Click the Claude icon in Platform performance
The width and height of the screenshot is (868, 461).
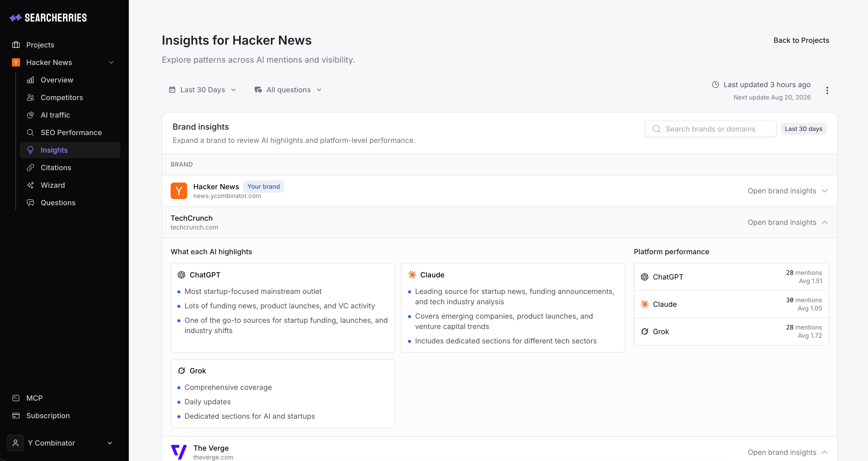[x=645, y=304]
